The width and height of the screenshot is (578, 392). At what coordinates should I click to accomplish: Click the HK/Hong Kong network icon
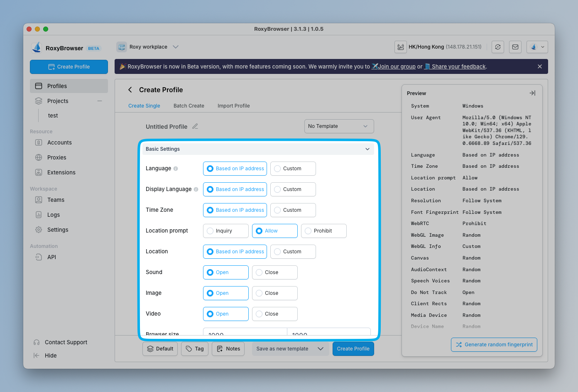coord(401,47)
